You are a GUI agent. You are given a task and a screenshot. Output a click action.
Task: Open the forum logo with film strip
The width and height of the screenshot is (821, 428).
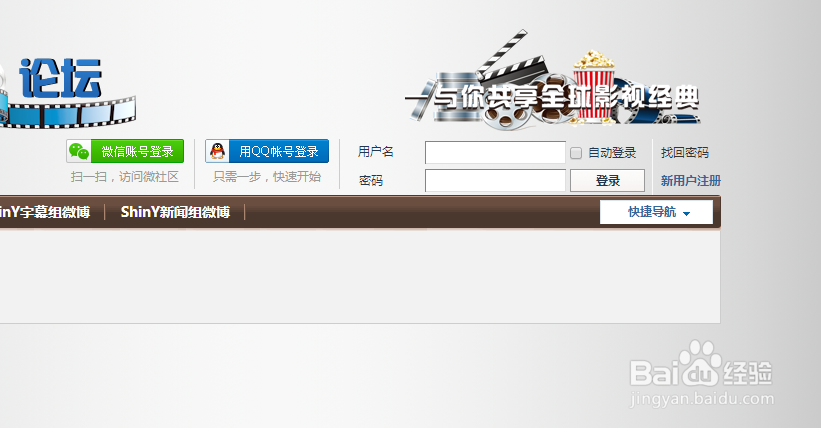click(x=68, y=93)
